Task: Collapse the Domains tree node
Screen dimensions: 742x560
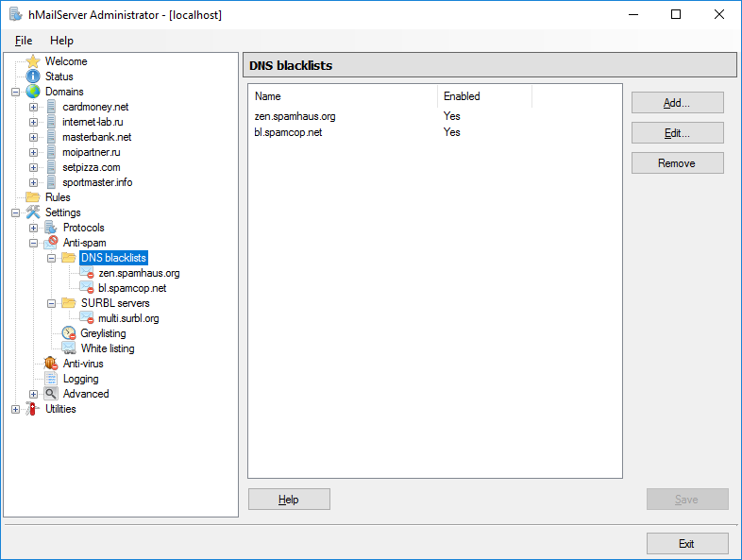Action: point(16,92)
